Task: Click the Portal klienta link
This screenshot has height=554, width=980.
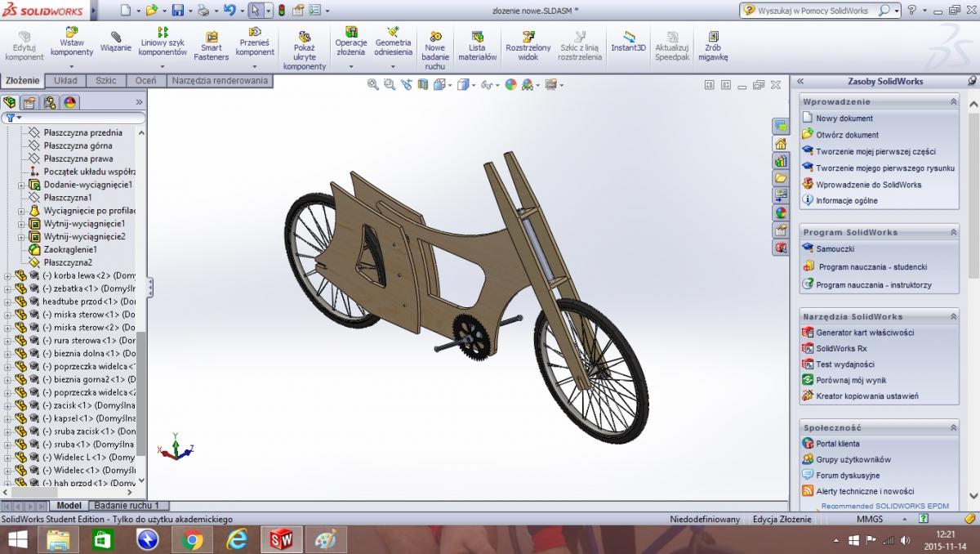Action: [x=838, y=444]
